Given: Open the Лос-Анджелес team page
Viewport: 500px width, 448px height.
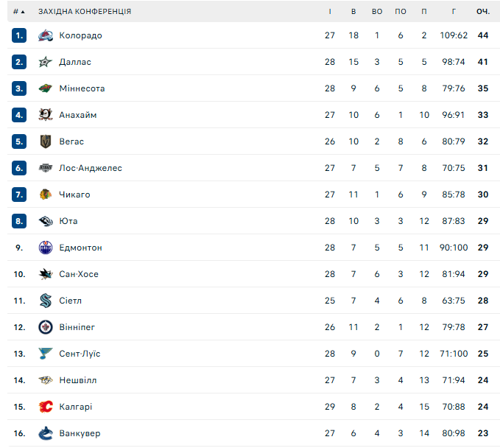Looking at the screenshot, I should [x=91, y=168].
